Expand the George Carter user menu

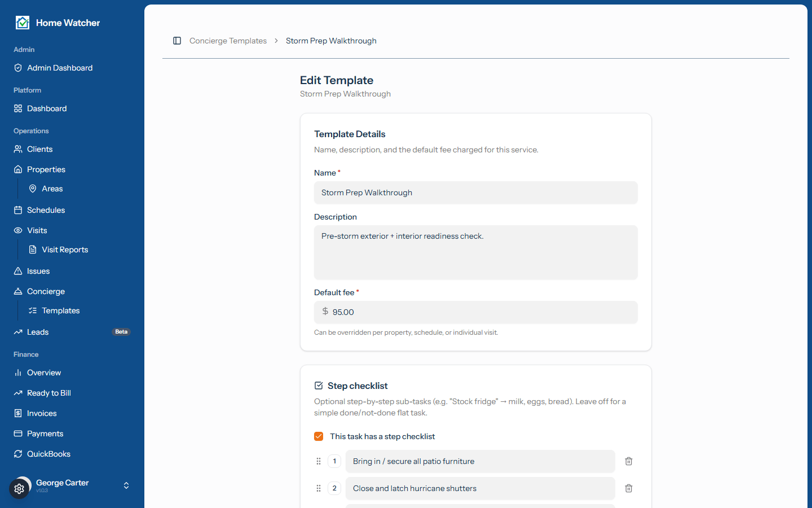point(72,485)
